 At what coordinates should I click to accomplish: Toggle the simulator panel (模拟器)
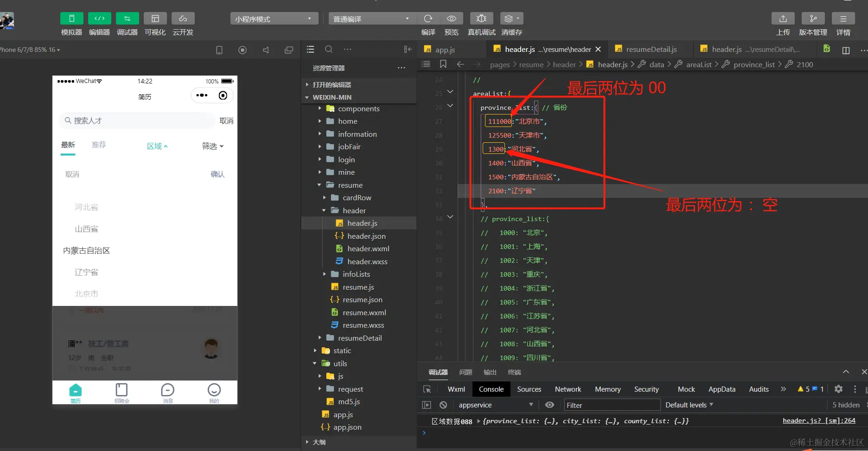pyautogui.click(x=71, y=19)
